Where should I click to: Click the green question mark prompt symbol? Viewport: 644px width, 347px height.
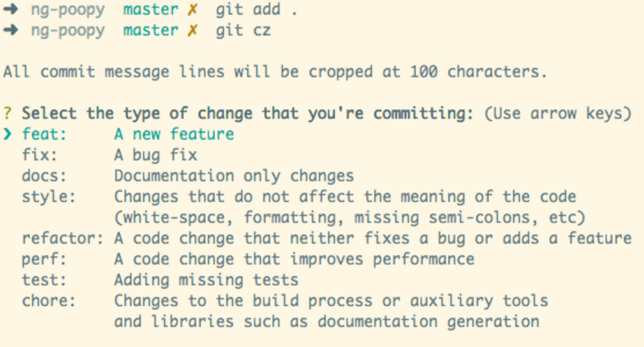tap(7, 114)
